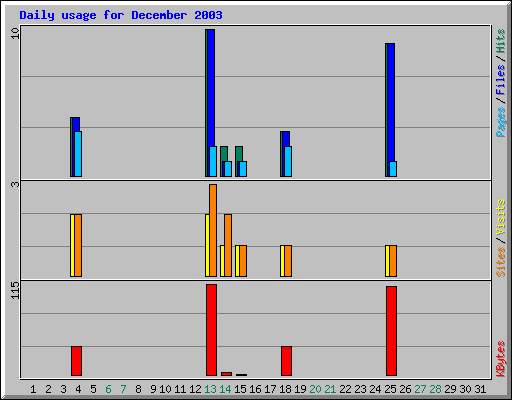The width and height of the screenshot is (512, 400).
Task: Click the "10" top chart scale value
Action: pyautogui.click(x=15, y=33)
